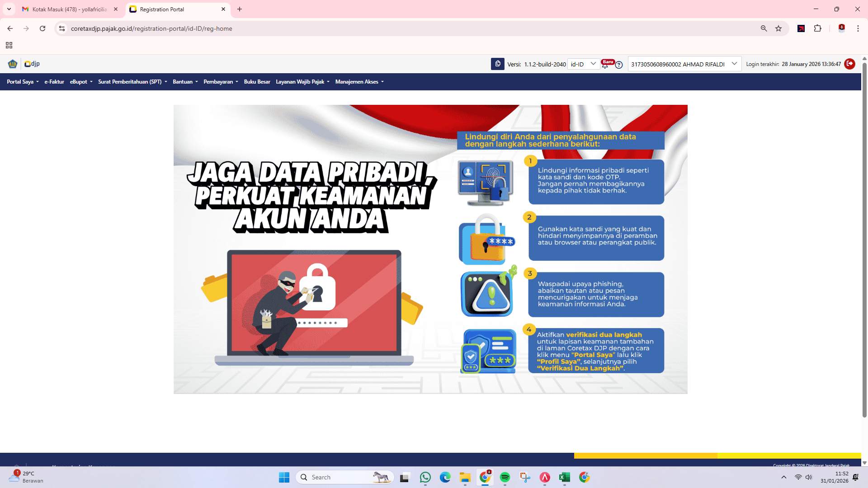Click the help question mark icon
This screenshot has height=488, width=868.
(618, 65)
